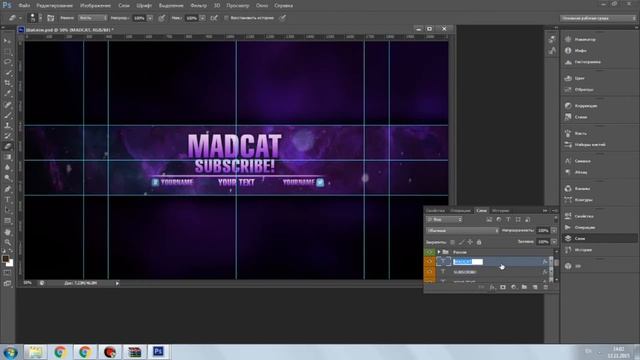The image size is (640, 360).
Task: Change screen mode from the toolbox
Action: (7, 283)
